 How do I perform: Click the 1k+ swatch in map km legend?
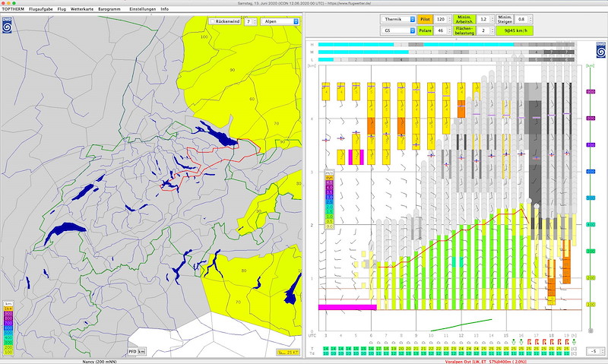click(x=8, y=309)
